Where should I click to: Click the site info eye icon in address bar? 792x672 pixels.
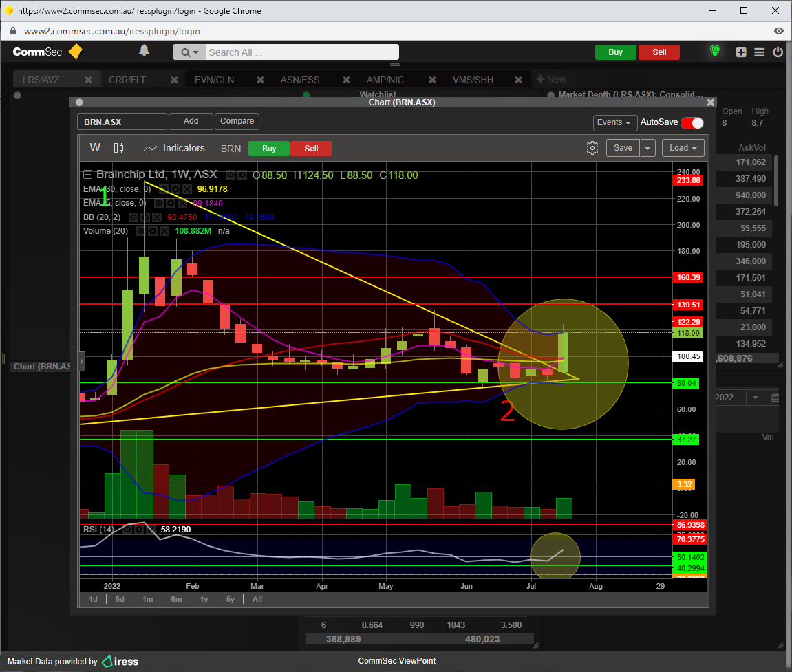(778, 31)
